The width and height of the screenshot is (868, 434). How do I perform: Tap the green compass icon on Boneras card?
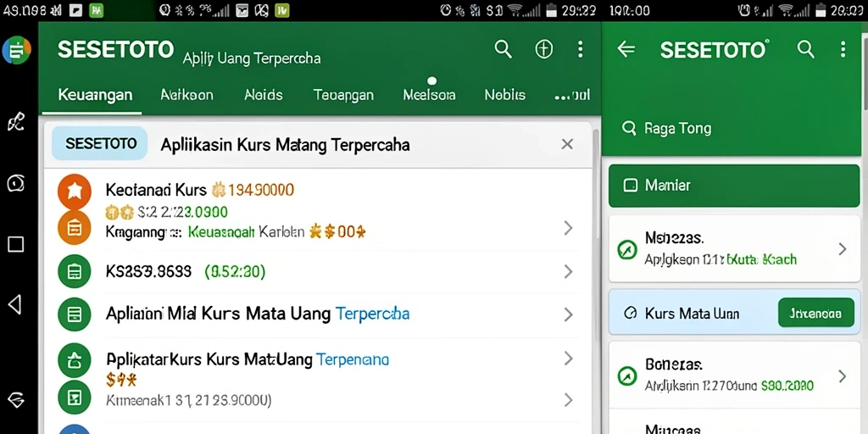(626, 376)
